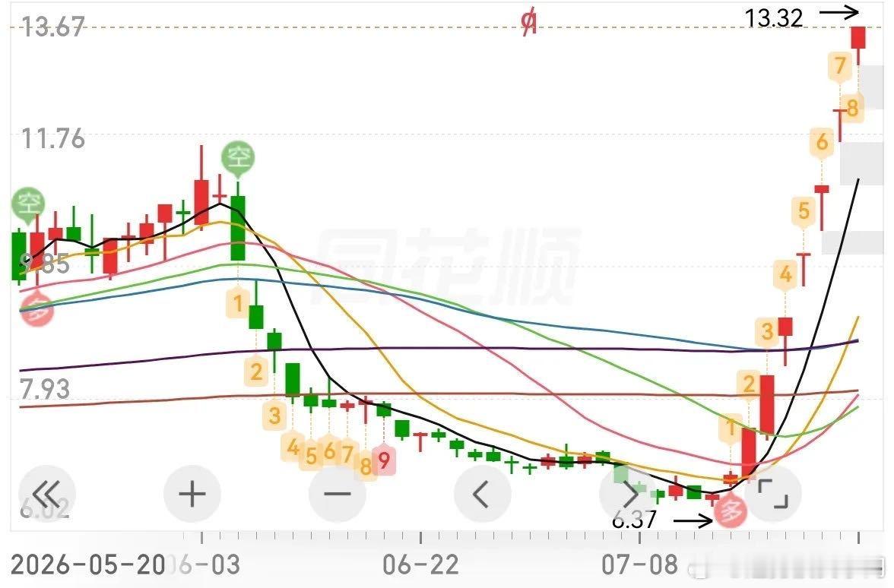Tap the 06-22 date axis label
Screen dimensions: 894x588
(421, 565)
